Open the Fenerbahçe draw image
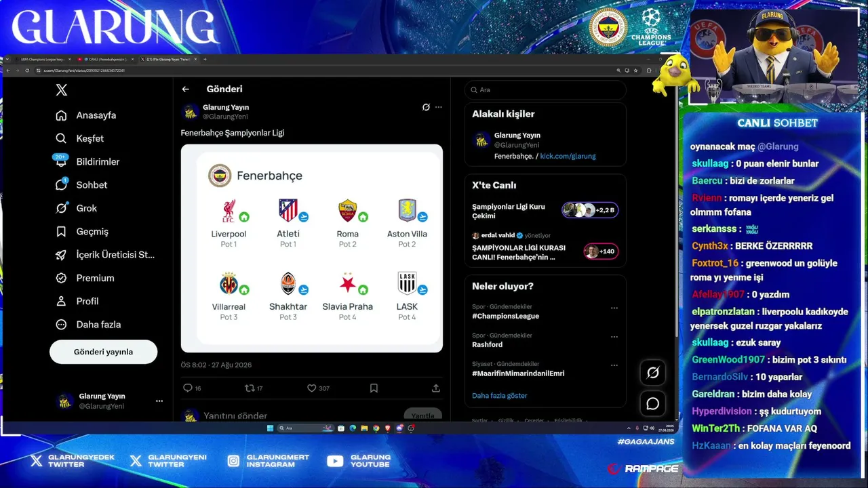 coord(312,248)
